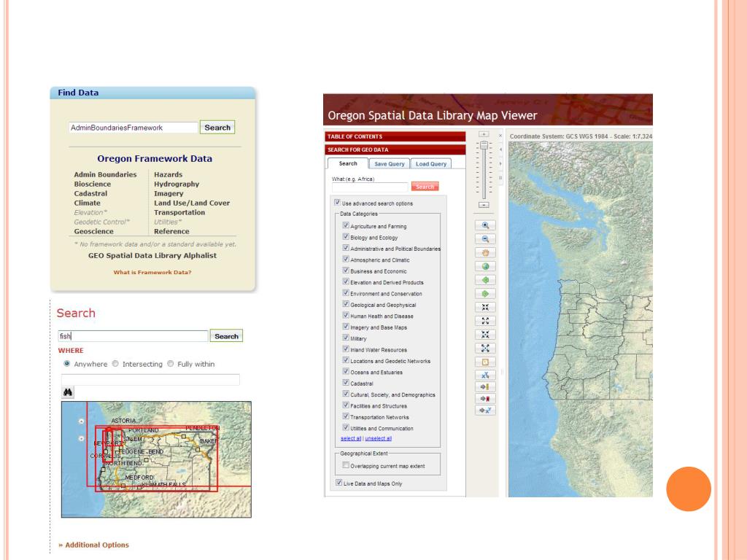Open Transportation framework link
The width and height of the screenshot is (747, 560).
click(179, 212)
